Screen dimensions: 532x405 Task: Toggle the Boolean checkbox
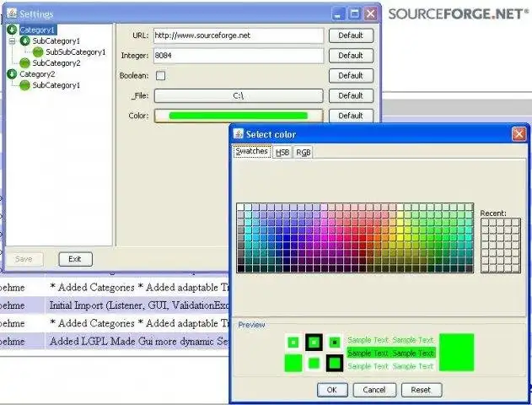coord(161,75)
